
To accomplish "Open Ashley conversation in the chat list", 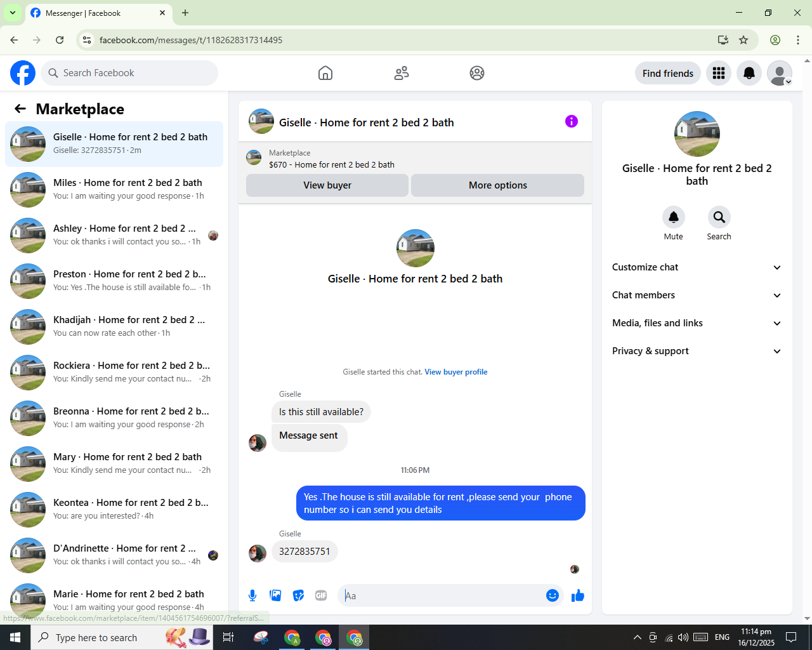I will [114, 235].
